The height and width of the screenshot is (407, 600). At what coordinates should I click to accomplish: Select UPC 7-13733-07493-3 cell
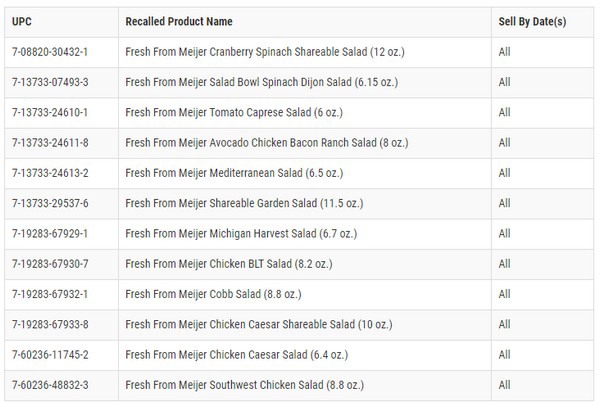tap(50, 82)
